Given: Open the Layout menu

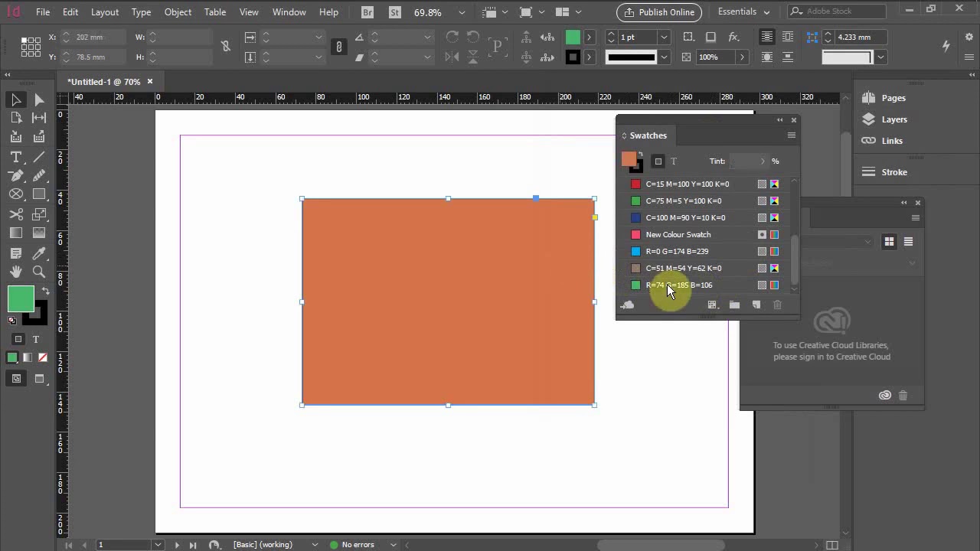Looking at the screenshot, I should coord(105,12).
